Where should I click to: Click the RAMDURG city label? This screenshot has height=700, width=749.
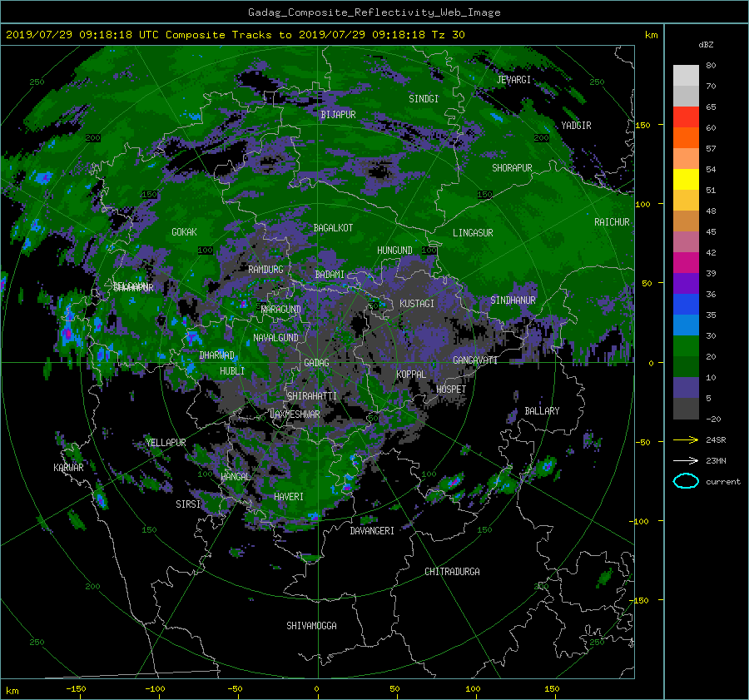point(265,270)
